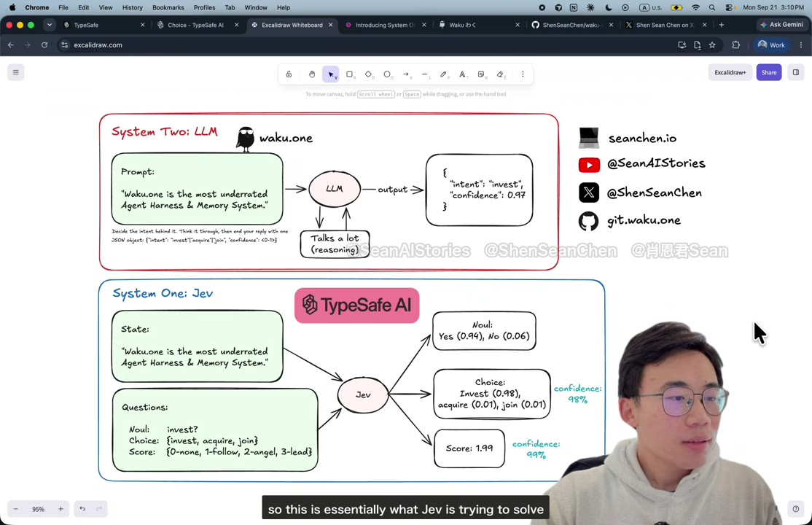The height and width of the screenshot is (525, 812).
Task: Open the more tools menu
Action: 523,74
